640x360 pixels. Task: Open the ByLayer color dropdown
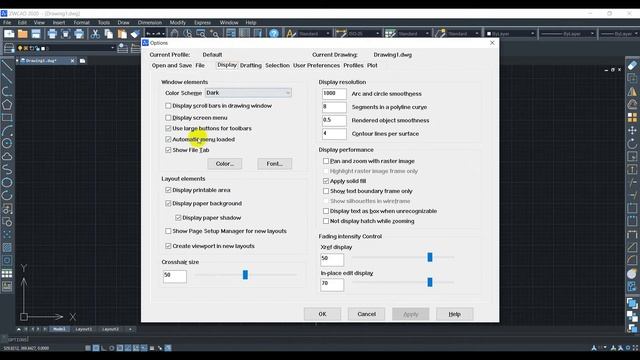pos(510,33)
